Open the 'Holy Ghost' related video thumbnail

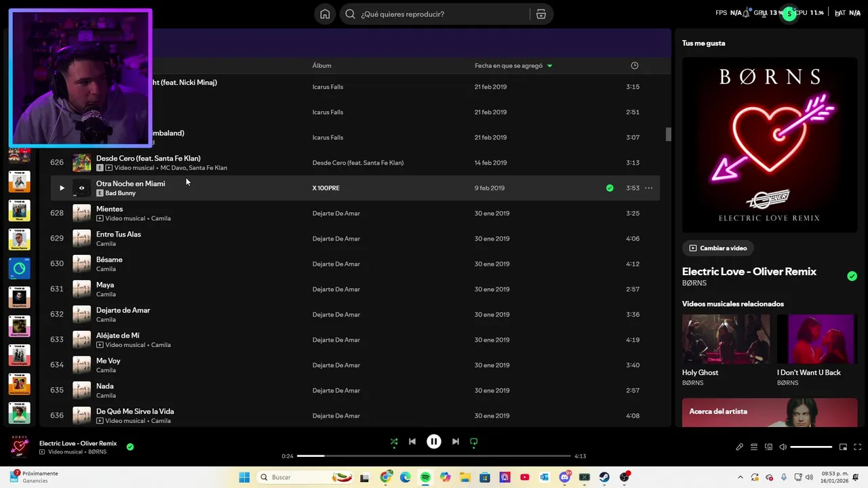726,339
